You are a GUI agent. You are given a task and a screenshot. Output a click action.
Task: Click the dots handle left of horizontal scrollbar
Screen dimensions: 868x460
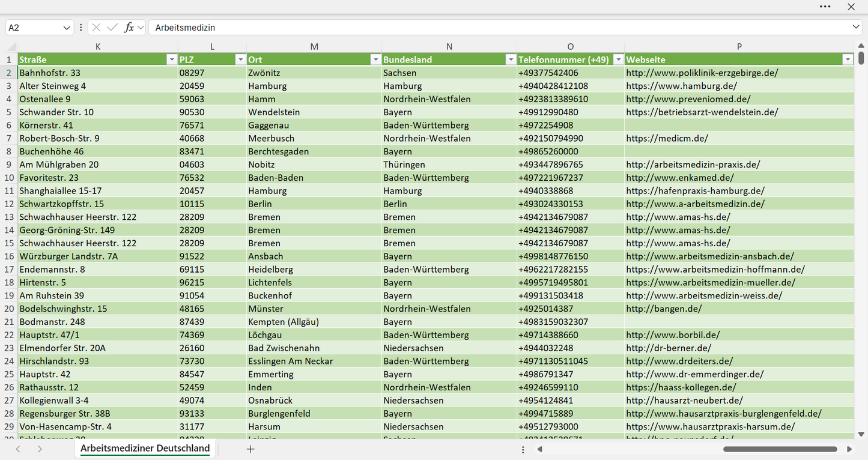523,449
